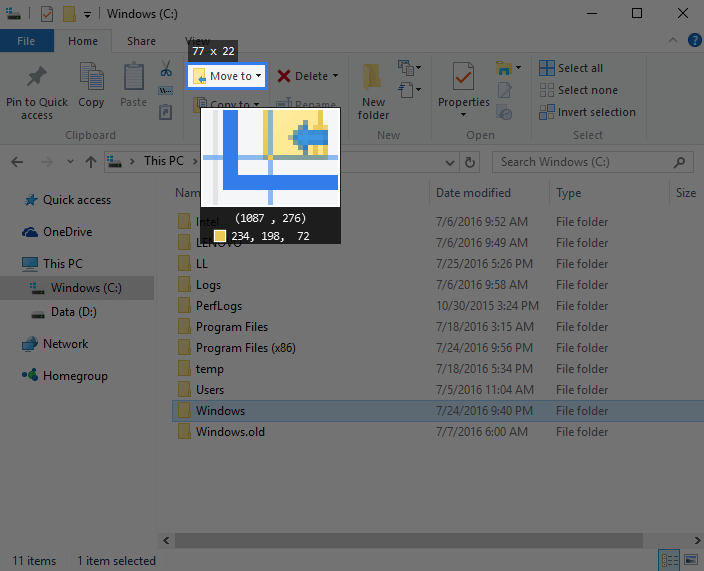Click the Search Windows (C:) field
704x571 pixels.
(x=593, y=162)
